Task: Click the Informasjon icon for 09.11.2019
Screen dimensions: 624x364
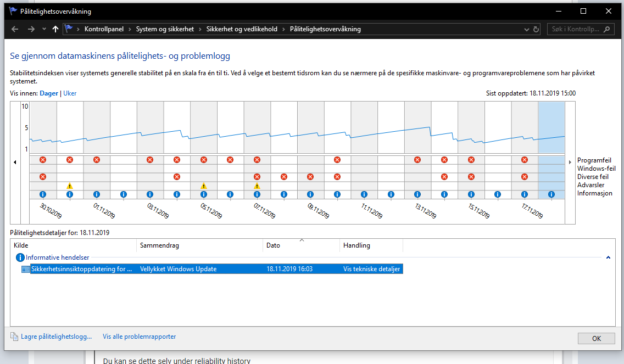Action: 310,194
